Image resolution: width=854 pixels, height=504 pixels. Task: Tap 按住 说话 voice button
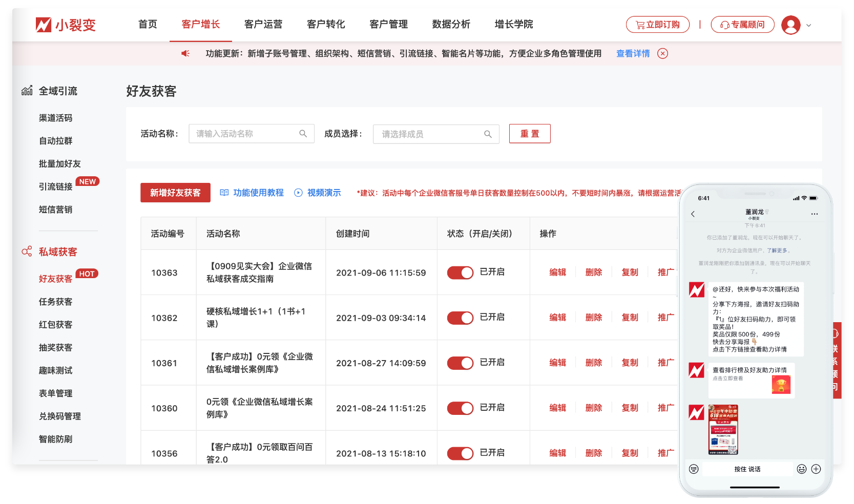[747, 469]
